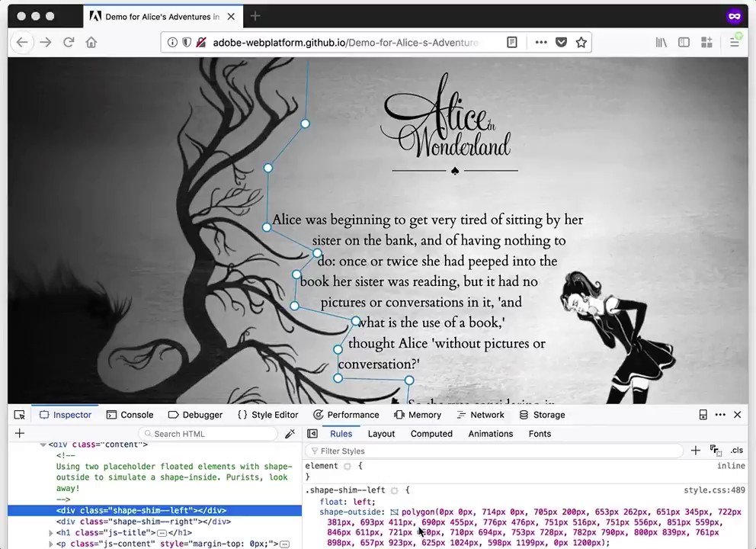Click the private browsing mask icon
This screenshot has height=549, width=756.
(734, 17)
